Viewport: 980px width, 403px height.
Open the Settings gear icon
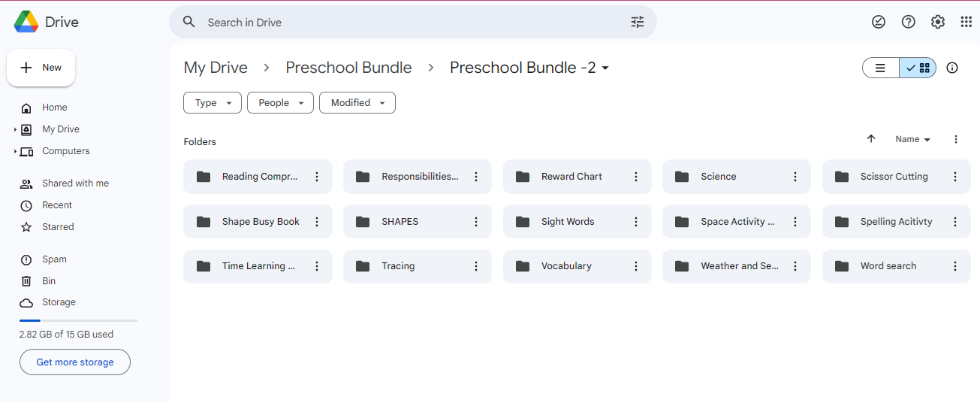click(x=938, y=22)
